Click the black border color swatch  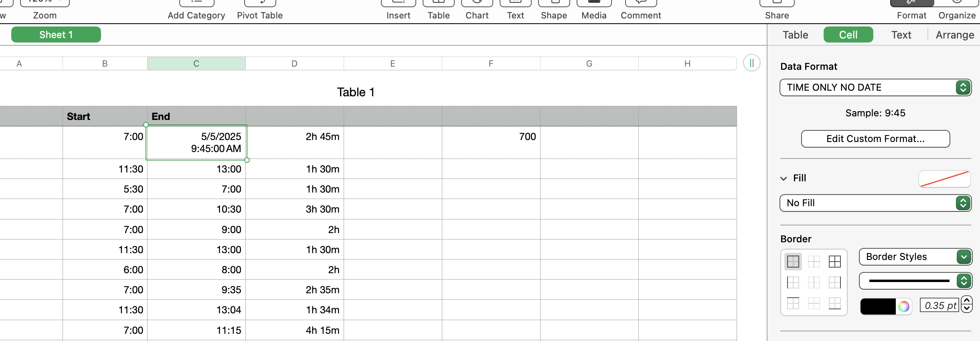tap(878, 306)
